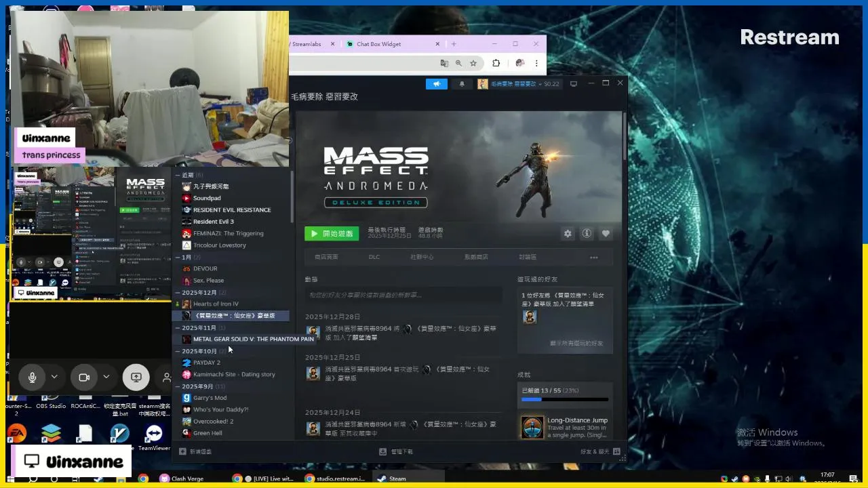This screenshot has height=488, width=868.
Task: Toggle microphone mute in Restream studio
Action: coord(32,377)
